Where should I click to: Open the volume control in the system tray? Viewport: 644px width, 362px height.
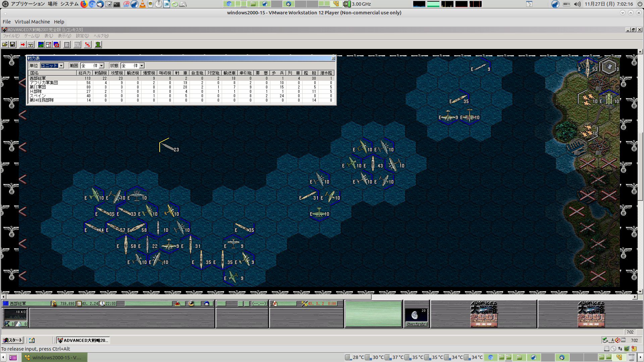[577, 4]
